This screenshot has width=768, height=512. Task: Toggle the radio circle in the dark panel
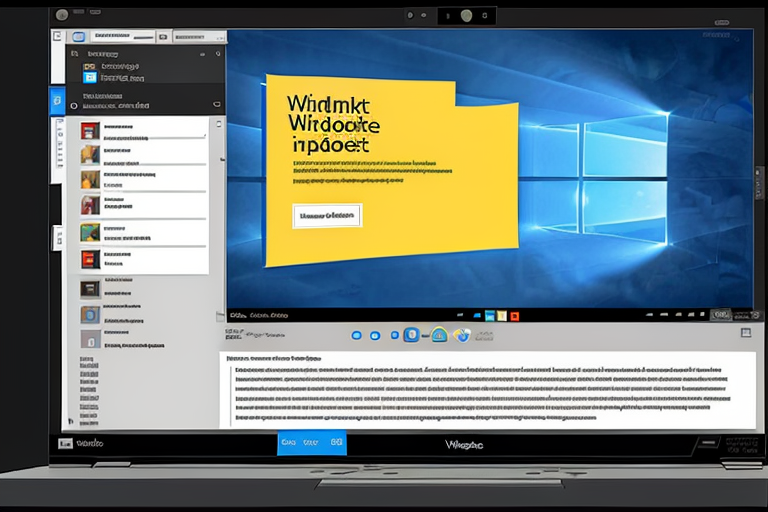(x=72, y=103)
